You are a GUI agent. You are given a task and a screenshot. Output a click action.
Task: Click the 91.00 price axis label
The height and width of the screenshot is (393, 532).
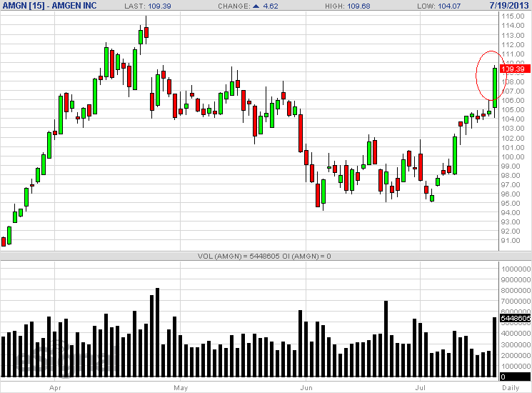[511, 241]
